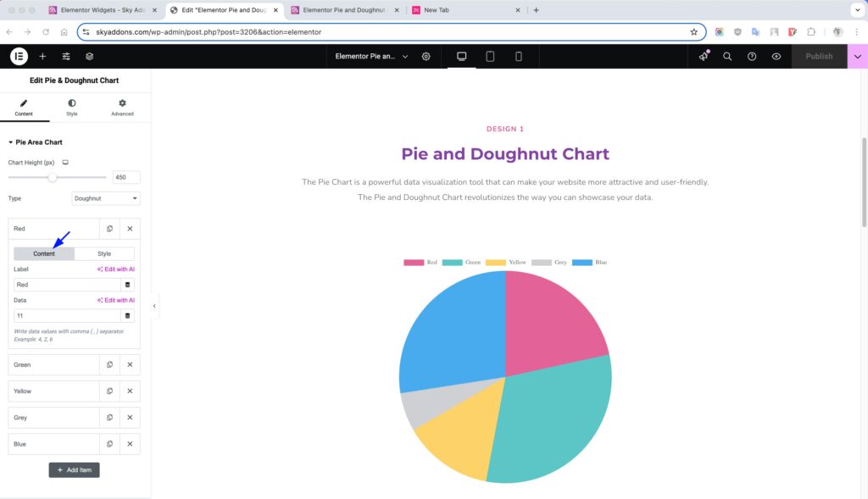Remove the Blue item
This screenshot has height=499, width=868.
pos(130,444)
